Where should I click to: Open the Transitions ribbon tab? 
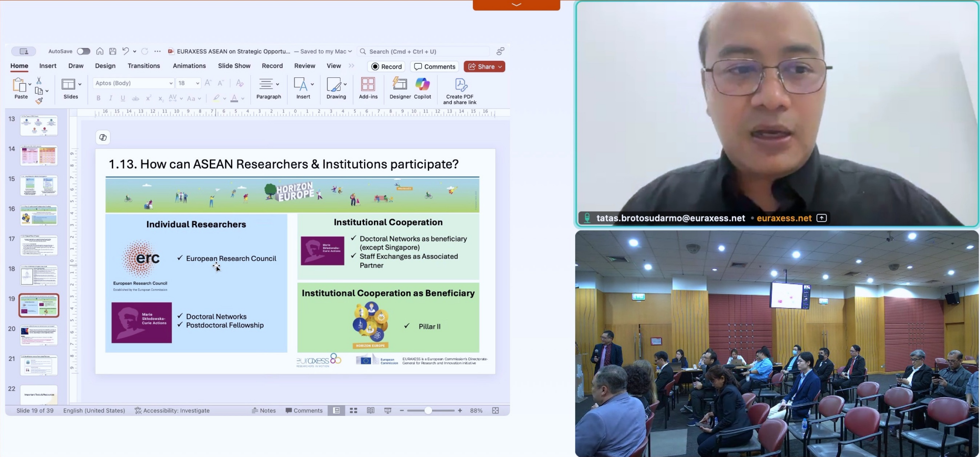[144, 66]
